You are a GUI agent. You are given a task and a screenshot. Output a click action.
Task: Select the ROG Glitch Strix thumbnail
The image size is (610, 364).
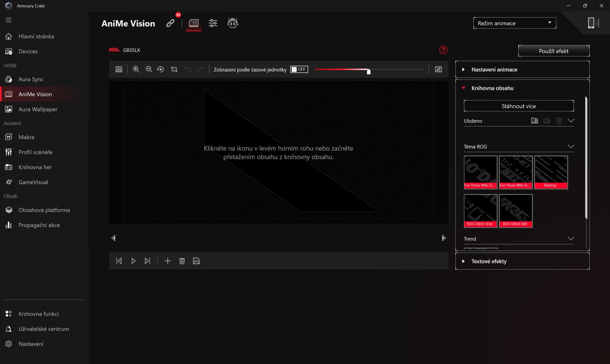[480, 211]
